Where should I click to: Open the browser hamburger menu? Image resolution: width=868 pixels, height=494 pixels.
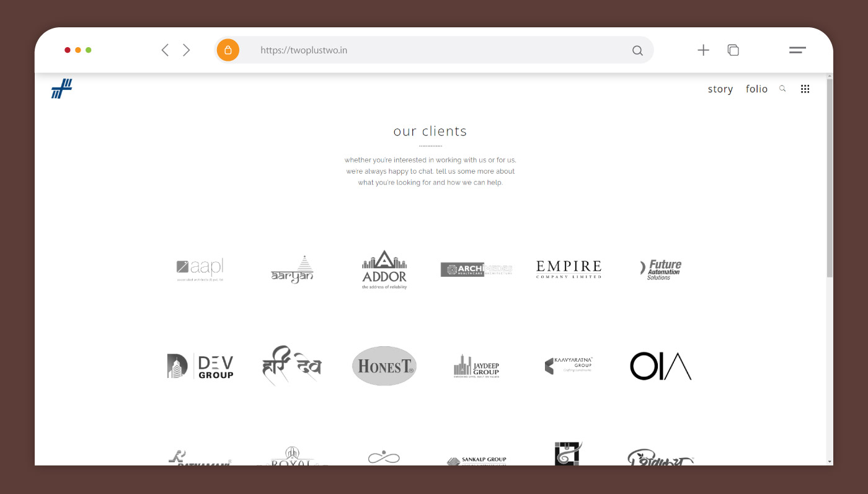tap(797, 50)
